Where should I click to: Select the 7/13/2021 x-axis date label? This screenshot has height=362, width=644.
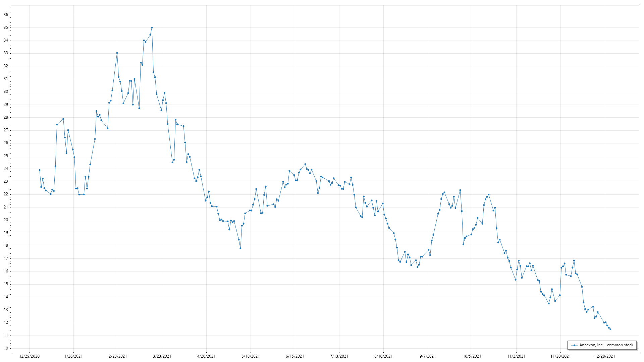(x=339, y=356)
